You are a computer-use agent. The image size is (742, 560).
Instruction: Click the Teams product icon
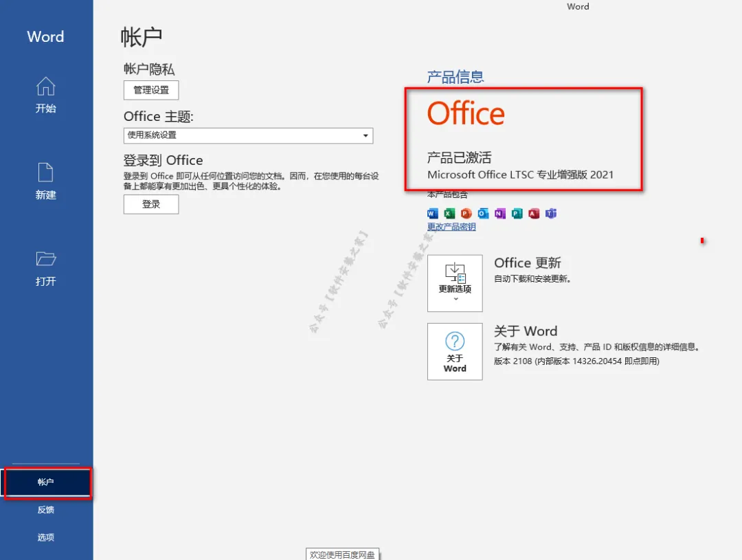tap(551, 214)
